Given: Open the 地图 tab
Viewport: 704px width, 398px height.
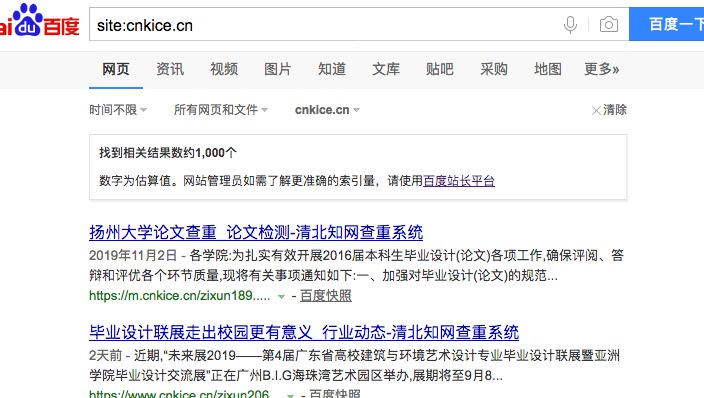Looking at the screenshot, I should click(548, 69).
